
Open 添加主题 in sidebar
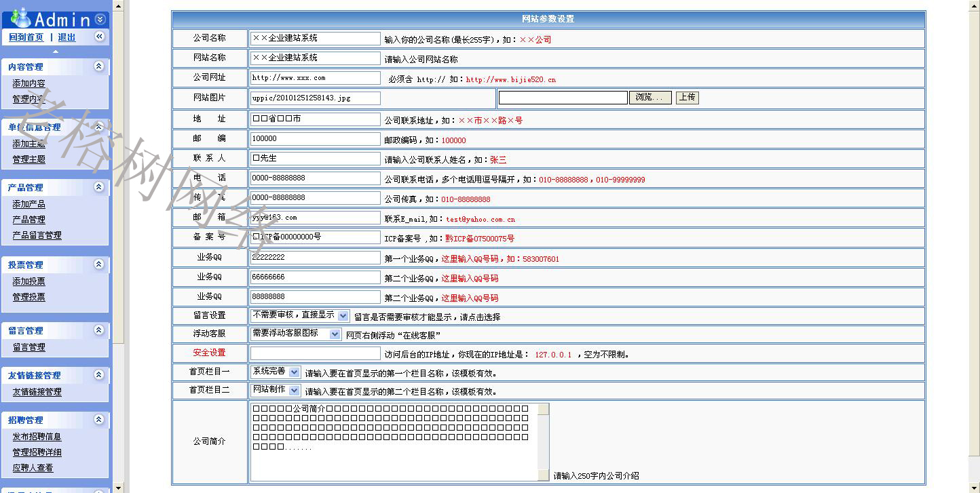pyautogui.click(x=29, y=144)
